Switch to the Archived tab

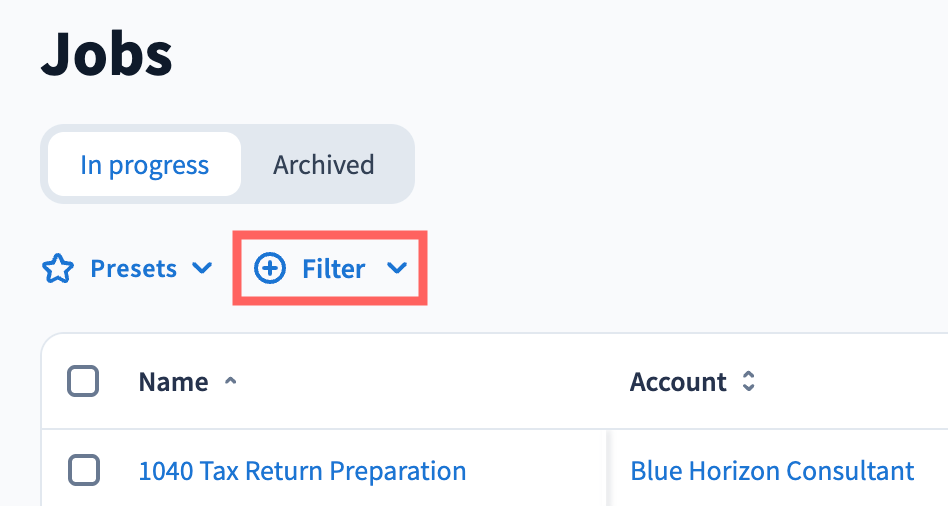point(324,164)
